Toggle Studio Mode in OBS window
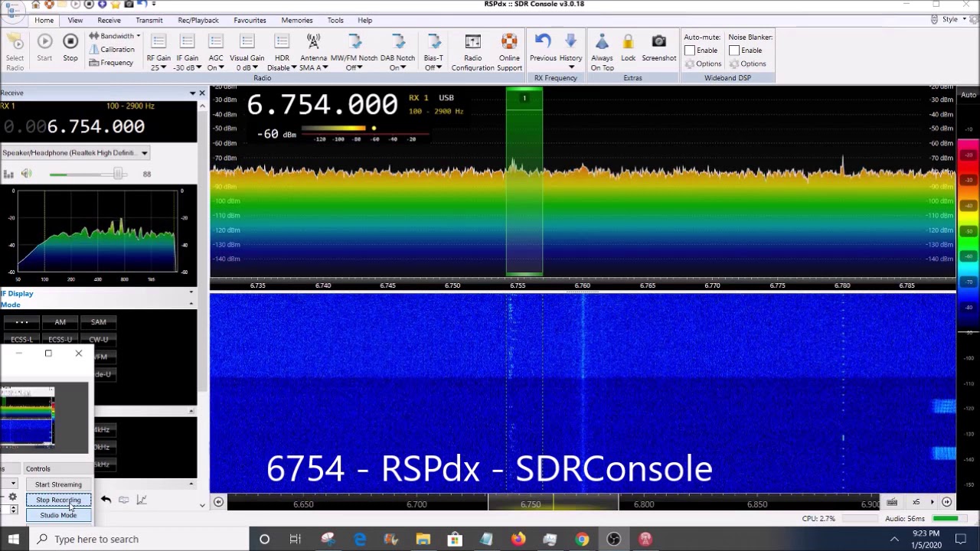Screen dimensions: 980x551 pyautogui.click(x=58, y=515)
